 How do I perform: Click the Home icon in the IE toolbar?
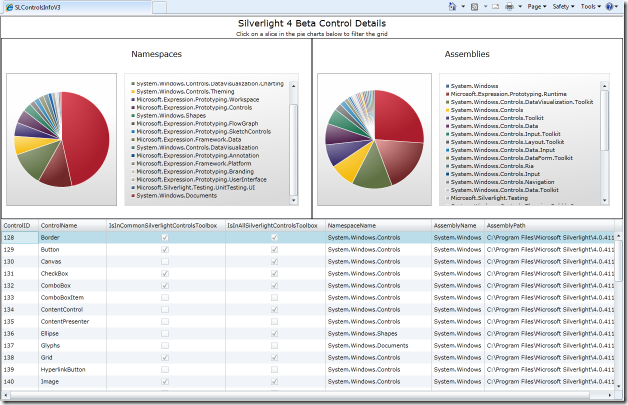[453, 6]
